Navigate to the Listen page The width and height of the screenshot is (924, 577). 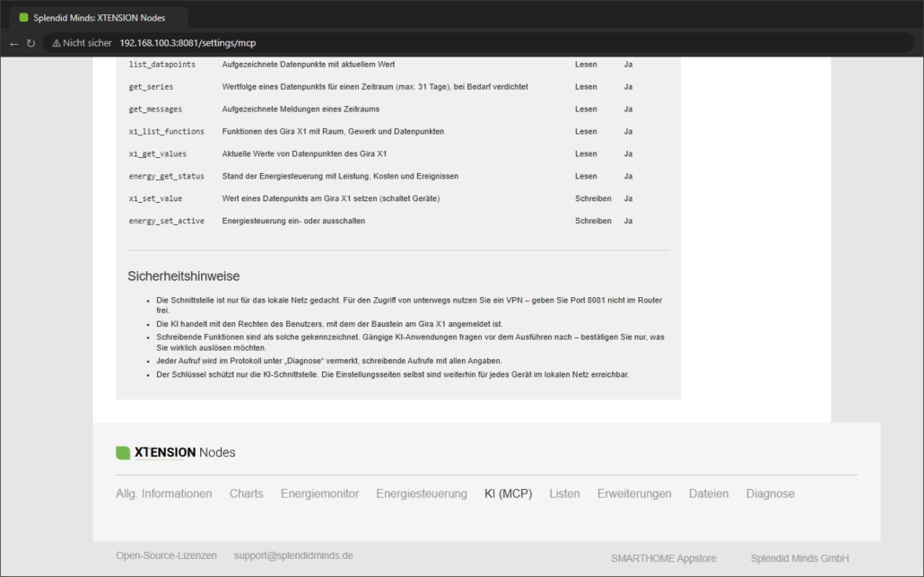click(x=564, y=494)
